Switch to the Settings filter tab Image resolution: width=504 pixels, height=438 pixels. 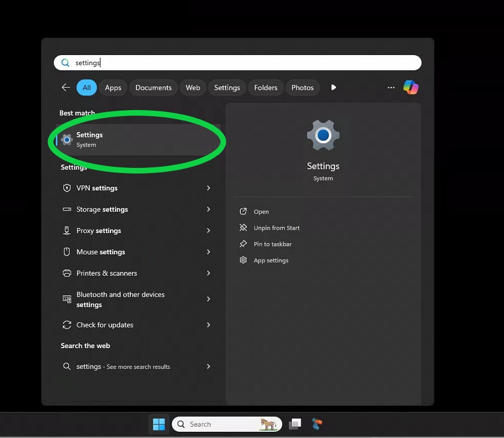pos(227,88)
